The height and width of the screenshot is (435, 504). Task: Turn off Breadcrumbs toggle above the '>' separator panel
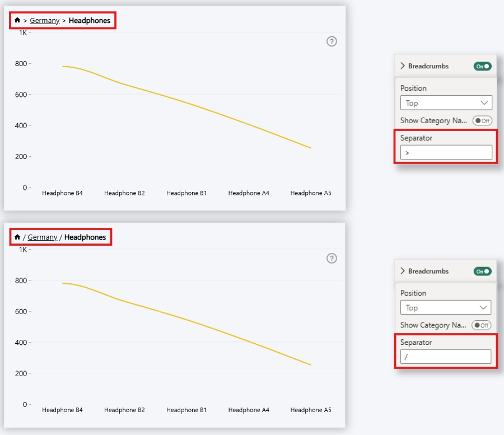pyautogui.click(x=482, y=66)
